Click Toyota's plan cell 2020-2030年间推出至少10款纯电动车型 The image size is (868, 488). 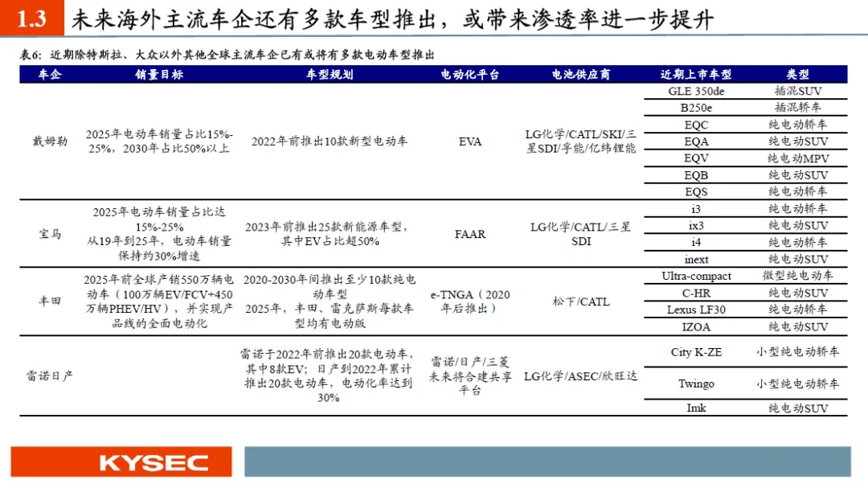330,301
